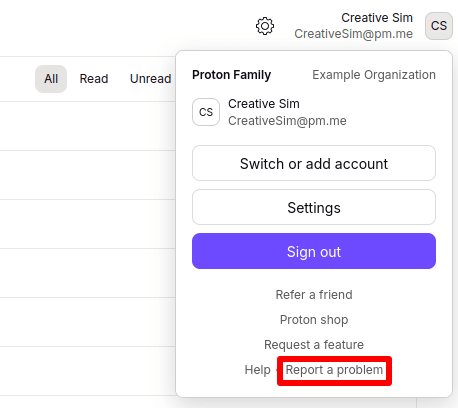Image resolution: width=458 pixels, height=408 pixels.
Task: Click the Sign out button
Action: point(314,251)
